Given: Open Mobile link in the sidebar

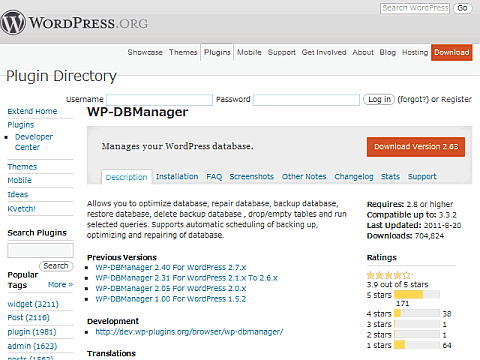Looking at the screenshot, I should pos(20,180).
